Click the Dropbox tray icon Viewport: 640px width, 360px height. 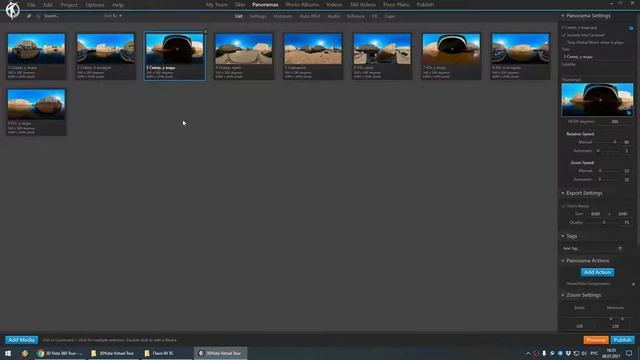[x=568, y=353]
